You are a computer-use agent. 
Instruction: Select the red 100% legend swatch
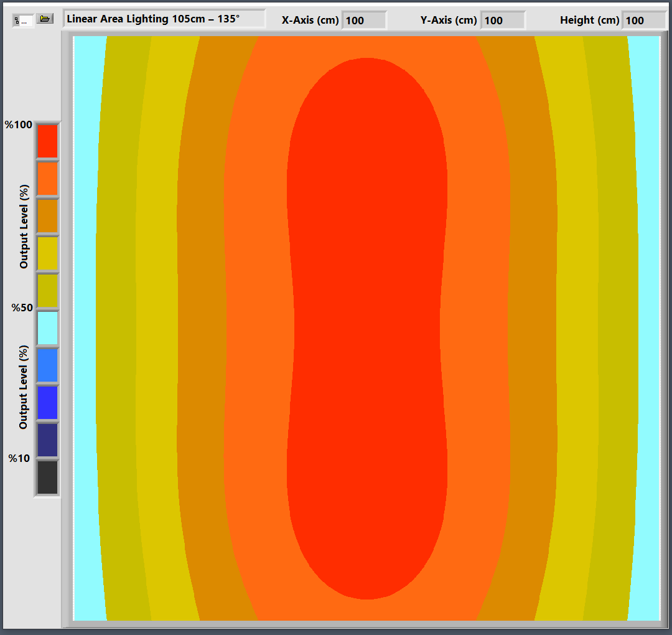coord(47,141)
